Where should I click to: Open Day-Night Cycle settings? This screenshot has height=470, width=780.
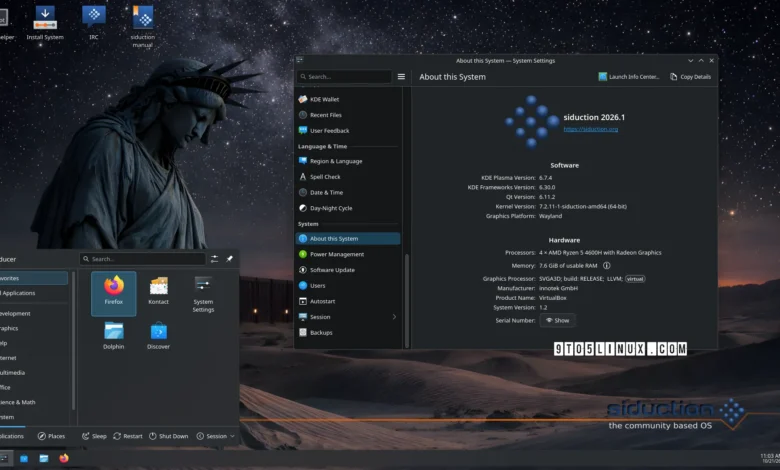pyautogui.click(x=348, y=208)
